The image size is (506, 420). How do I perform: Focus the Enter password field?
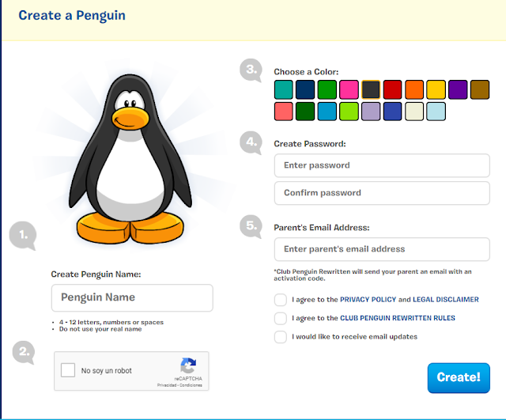(382, 165)
